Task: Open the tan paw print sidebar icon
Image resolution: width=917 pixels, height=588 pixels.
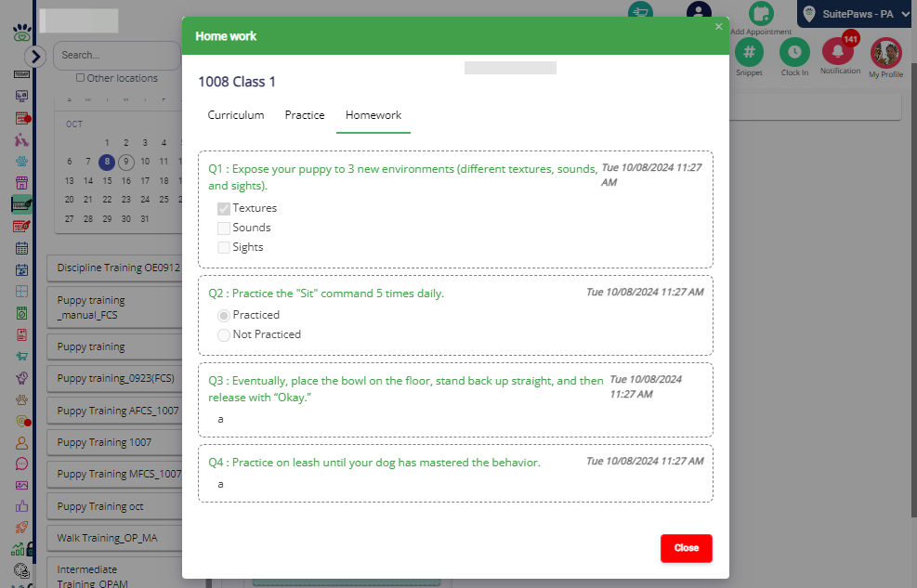Action: point(21,399)
